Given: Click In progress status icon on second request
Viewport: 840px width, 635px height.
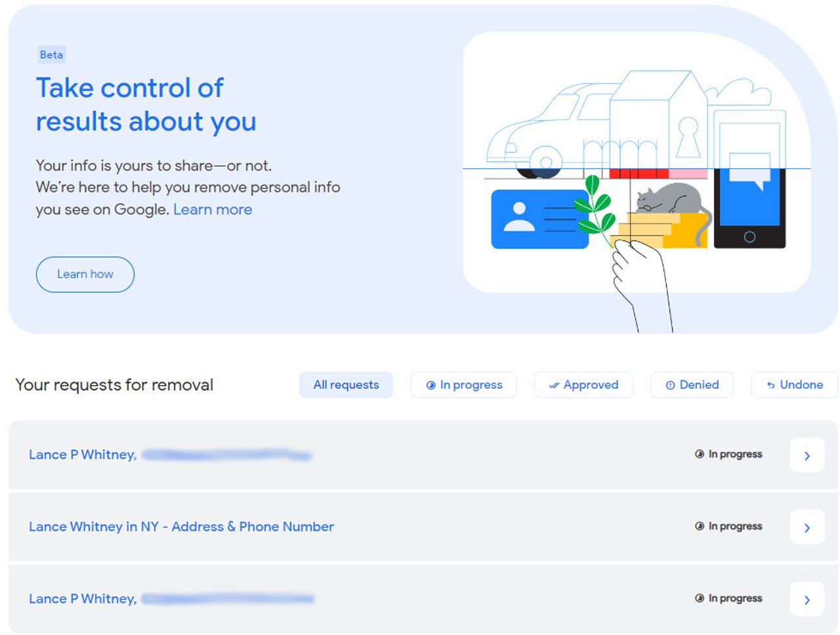Looking at the screenshot, I should tap(700, 526).
